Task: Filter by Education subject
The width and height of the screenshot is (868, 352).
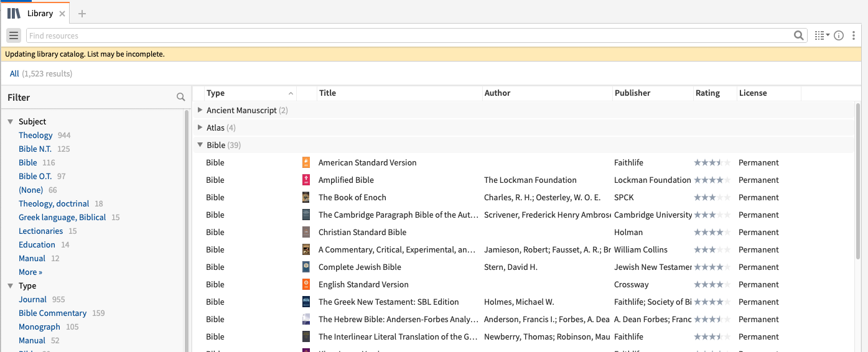Action: [x=37, y=244]
